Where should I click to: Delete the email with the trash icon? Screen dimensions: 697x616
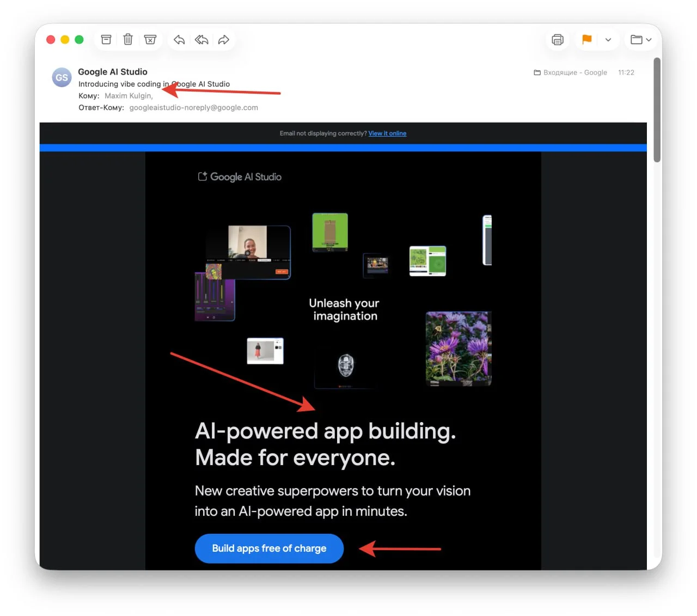click(x=128, y=40)
